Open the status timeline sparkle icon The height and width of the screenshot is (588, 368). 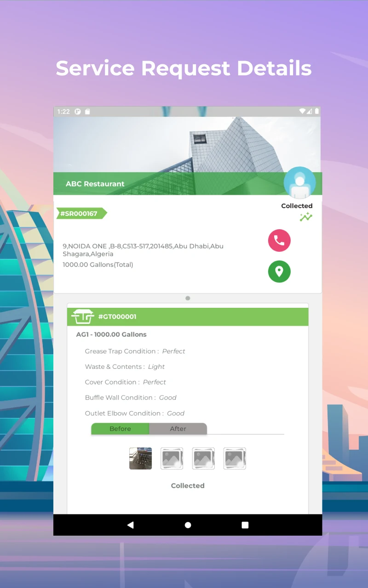click(x=306, y=217)
